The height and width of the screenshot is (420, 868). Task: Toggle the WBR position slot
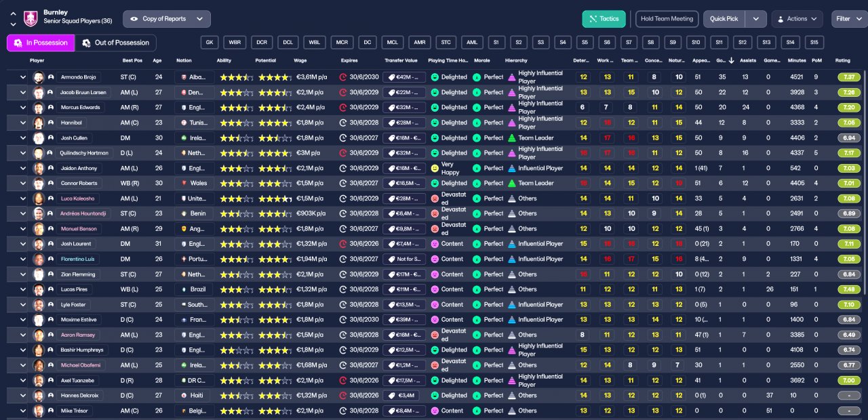[235, 42]
